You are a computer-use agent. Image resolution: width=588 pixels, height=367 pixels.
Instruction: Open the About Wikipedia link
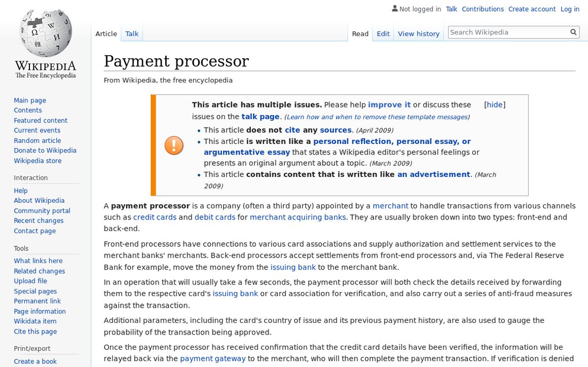click(x=39, y=201)
